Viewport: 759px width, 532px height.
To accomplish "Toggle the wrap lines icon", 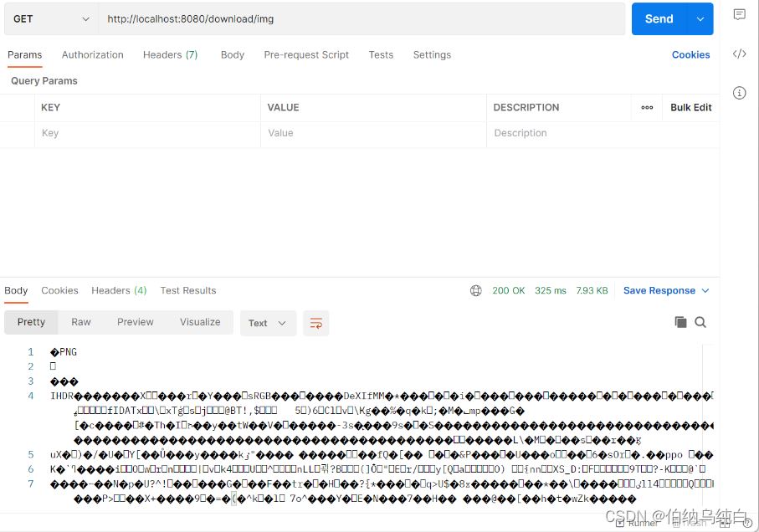I will tap(316, 323).
